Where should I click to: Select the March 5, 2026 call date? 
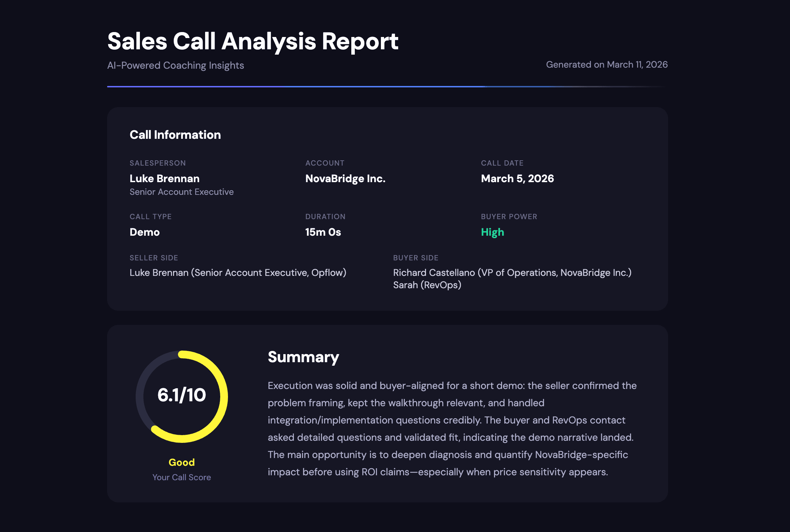517,179
